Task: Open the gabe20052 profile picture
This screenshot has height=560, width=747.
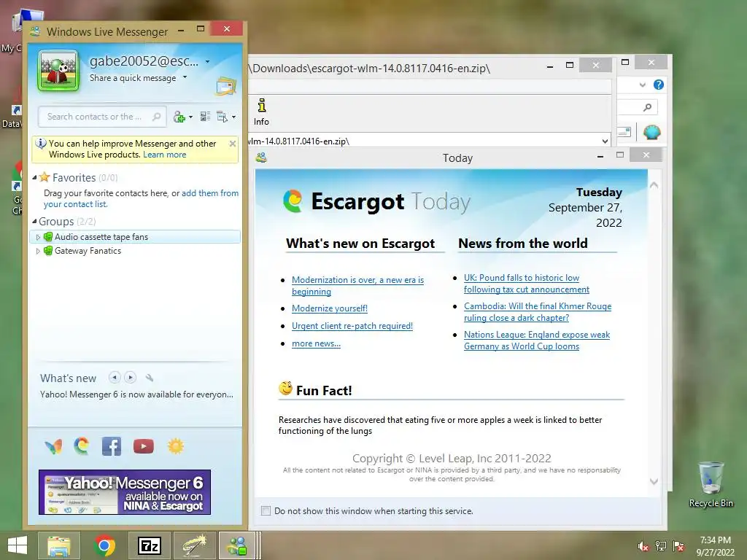Action: tap(58, 71)
